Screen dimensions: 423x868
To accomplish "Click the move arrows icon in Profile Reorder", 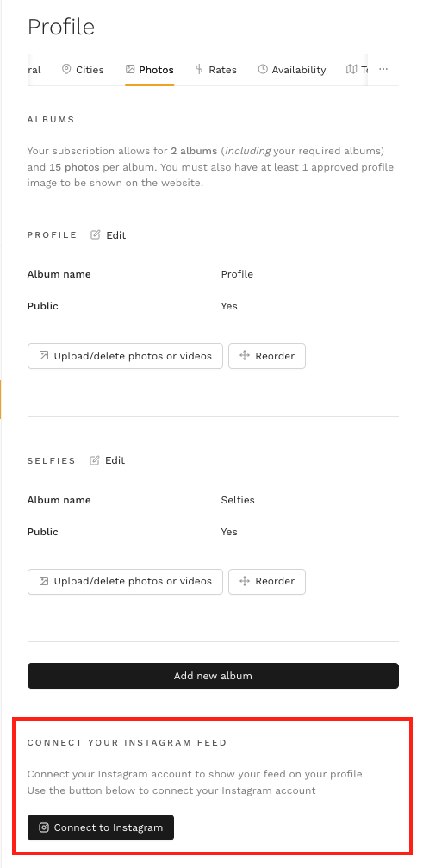I will [245, 355].
